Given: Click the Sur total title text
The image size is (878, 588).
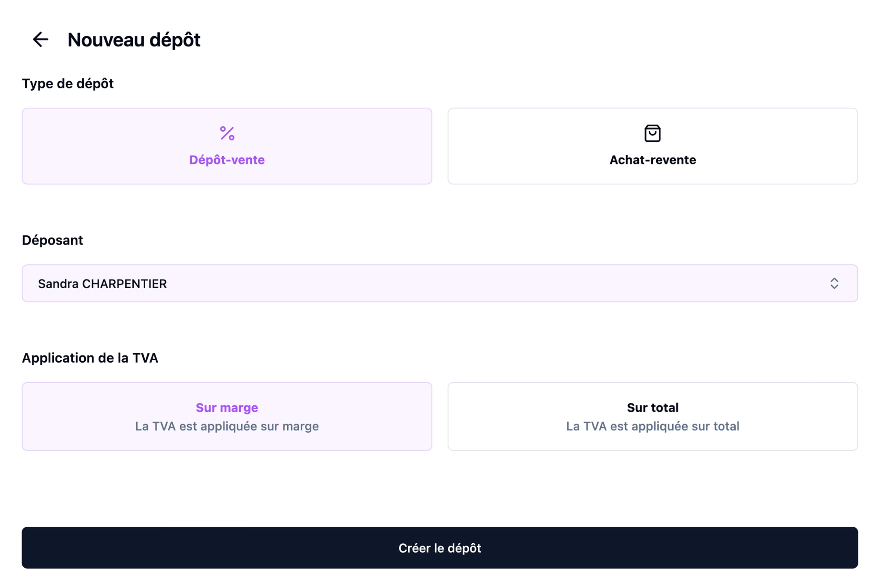Looking at the screenshot, I should pyautogui.click(x=653, y=408).
